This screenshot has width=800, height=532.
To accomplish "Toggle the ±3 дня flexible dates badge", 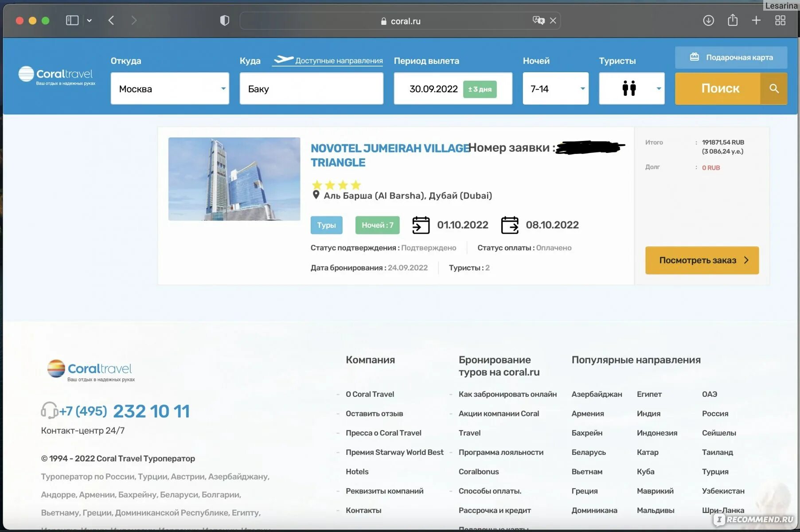I will click(x=480, y=89).
